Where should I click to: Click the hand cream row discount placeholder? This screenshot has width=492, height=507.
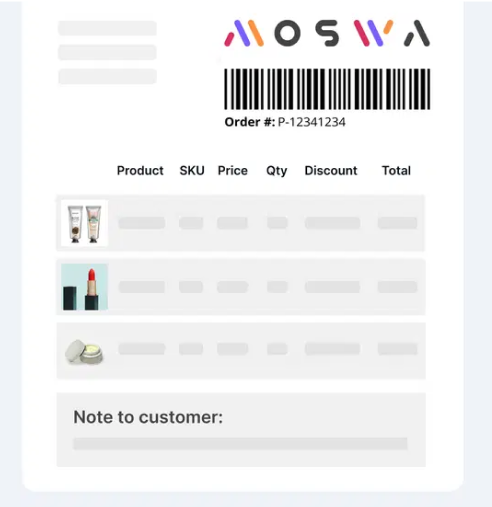[332, 223]
